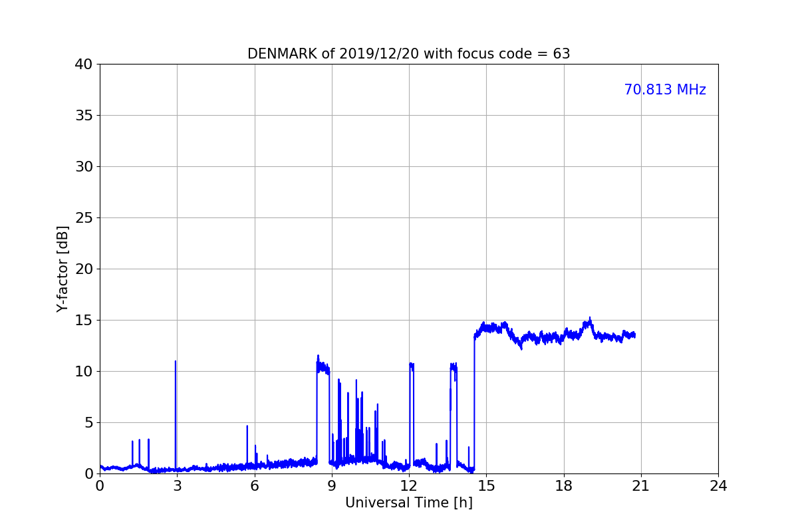
Task: Click the y-axis tick label '35'
Action: (x=84, y=116)
